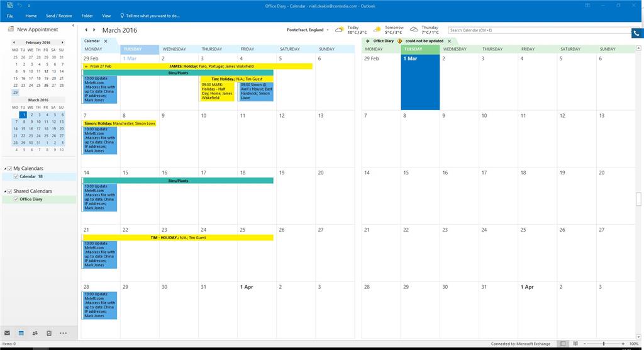The width and height of the screenshot is (644, 350).
Task: Click mini calendar previous month arrow
Action: click(14, 42)
